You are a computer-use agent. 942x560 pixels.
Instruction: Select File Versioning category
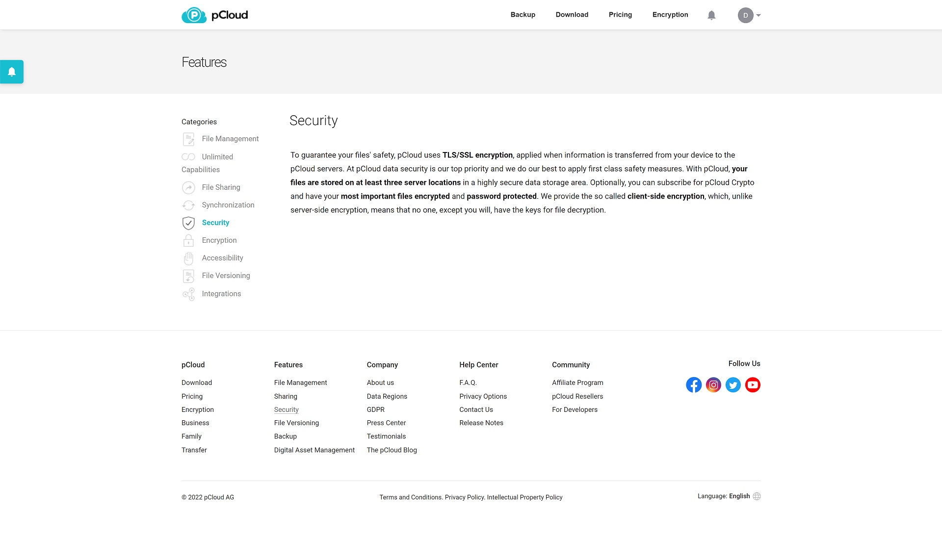tap(226, 276)
